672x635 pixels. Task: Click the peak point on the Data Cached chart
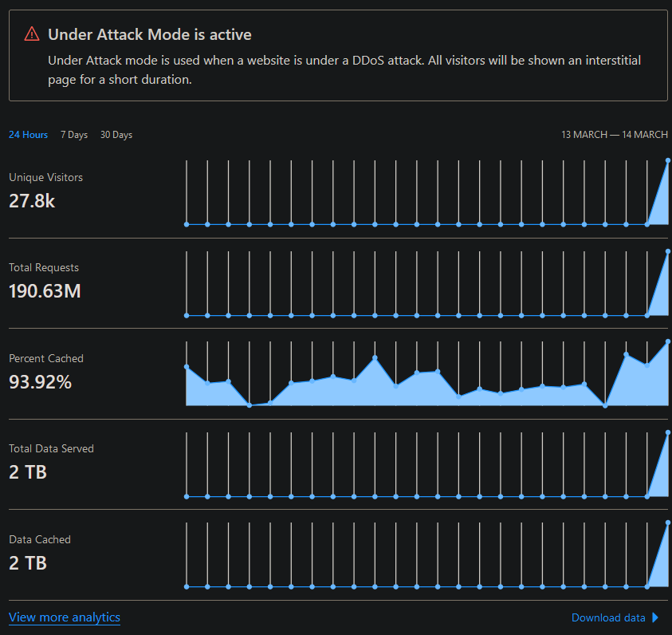click(667, 523)
